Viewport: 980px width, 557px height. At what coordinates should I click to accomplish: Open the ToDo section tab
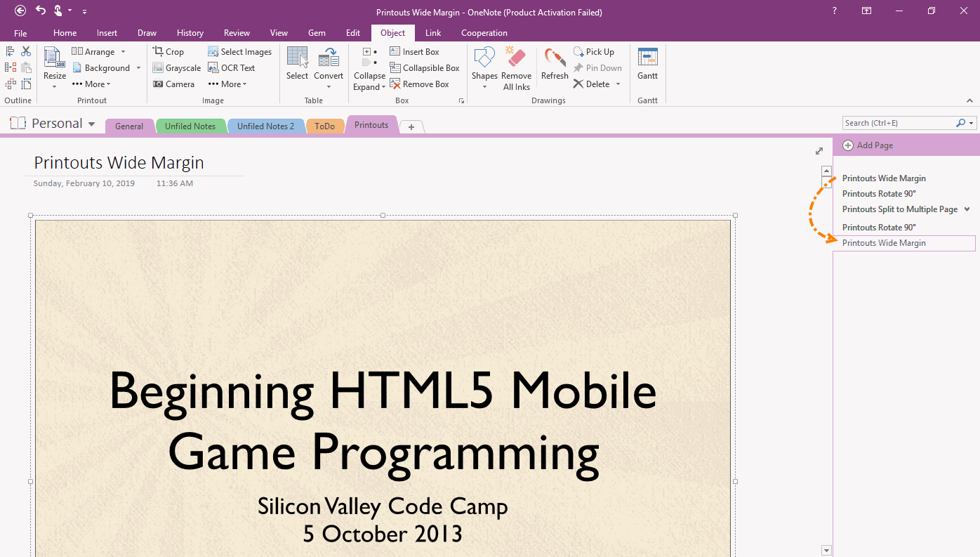pyautogui.click(x=325, y=126)
